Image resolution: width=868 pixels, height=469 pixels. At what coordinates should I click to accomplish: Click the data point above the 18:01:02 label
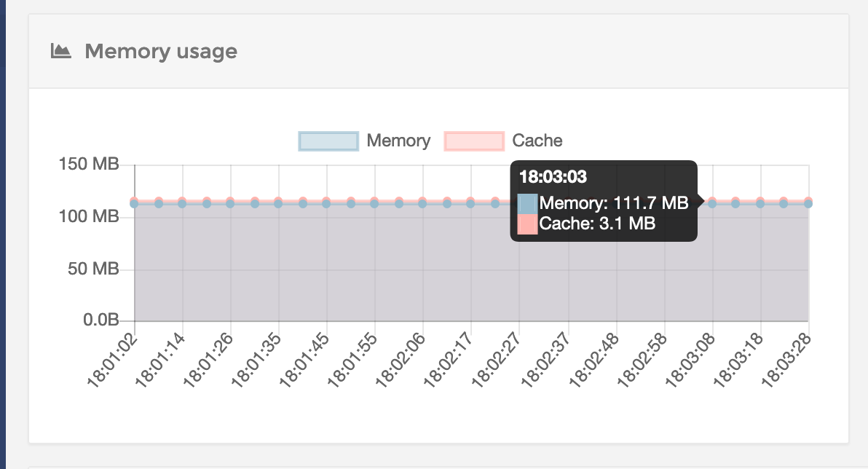[133, 204]
